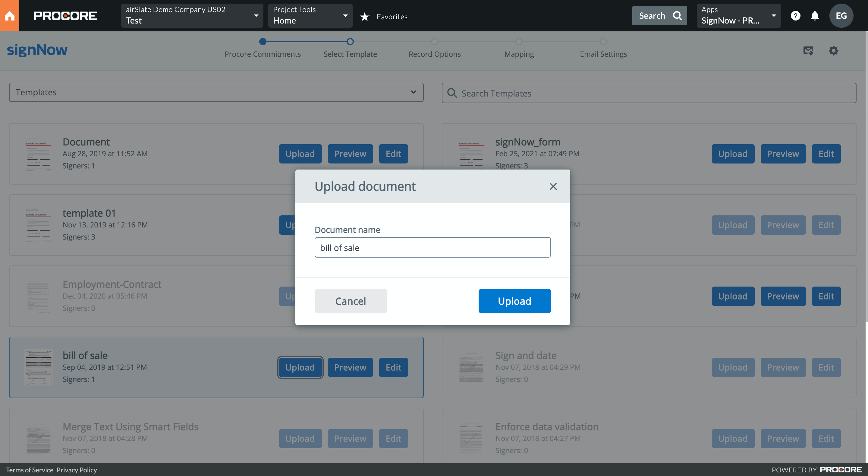The height and width of the screenshot is (476, 868).
Task: Edit Merge Text Using Smart Fields template
Action: (x=393, y=438)
